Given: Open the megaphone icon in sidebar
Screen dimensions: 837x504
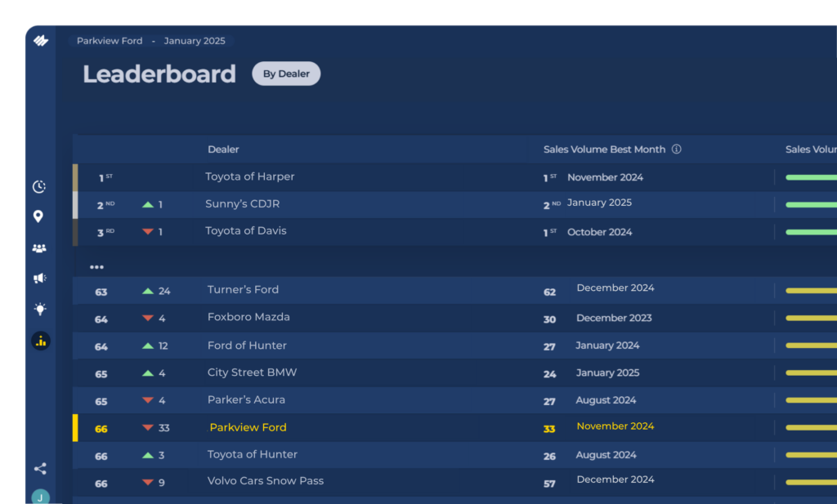Looking at the screenshot, I should click(40, 279).
